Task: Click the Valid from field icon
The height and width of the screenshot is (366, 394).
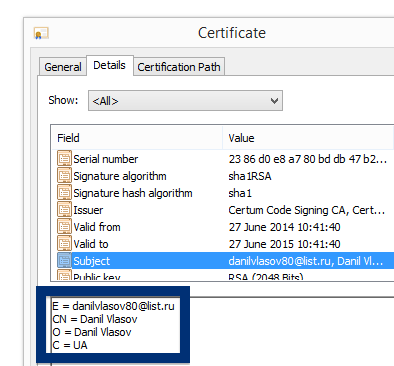Action: pyautogui.click(x=64, y=226)
